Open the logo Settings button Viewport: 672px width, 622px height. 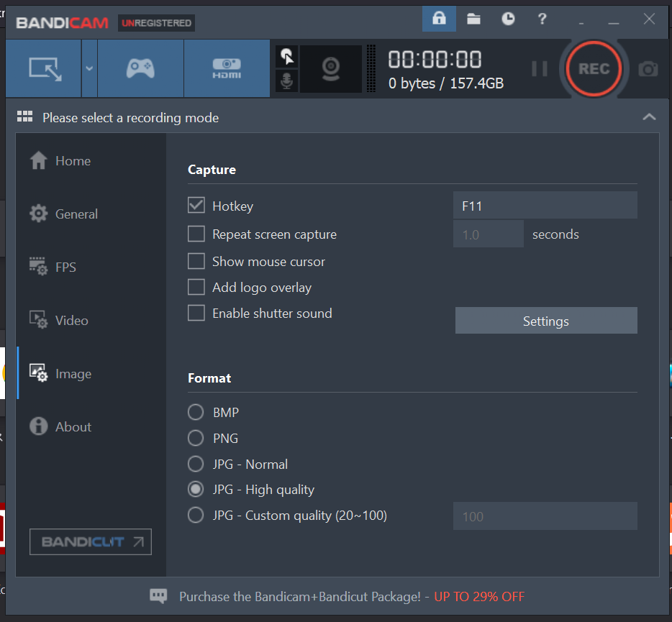(546, 321)
